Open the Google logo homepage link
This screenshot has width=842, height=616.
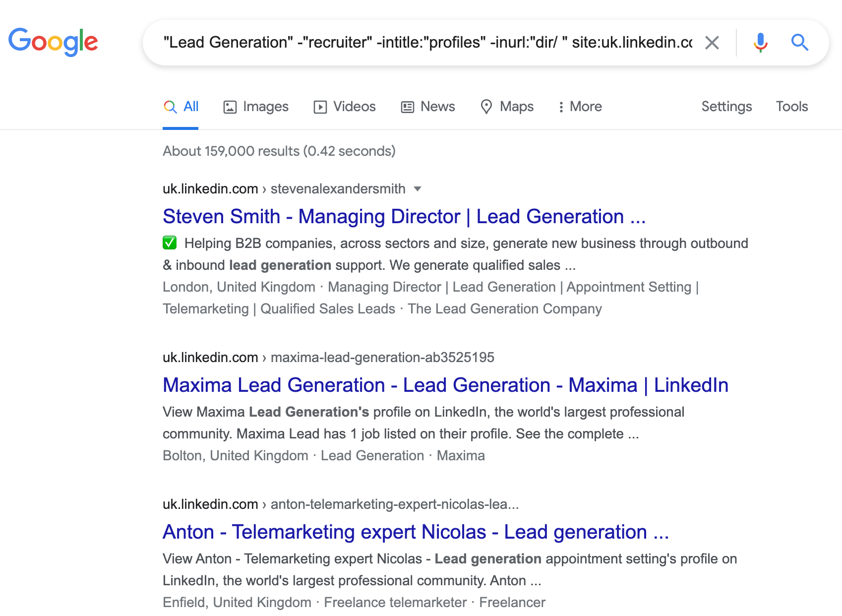53,42
